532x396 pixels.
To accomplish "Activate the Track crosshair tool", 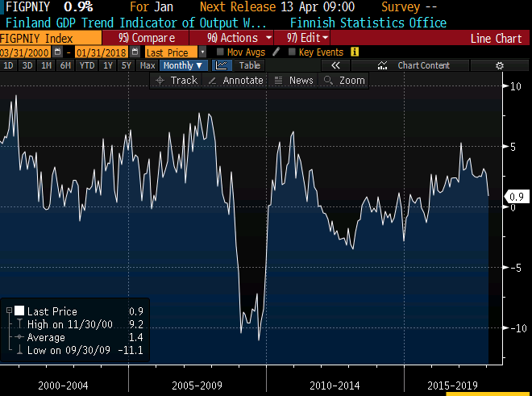I will tap(176, 80).
